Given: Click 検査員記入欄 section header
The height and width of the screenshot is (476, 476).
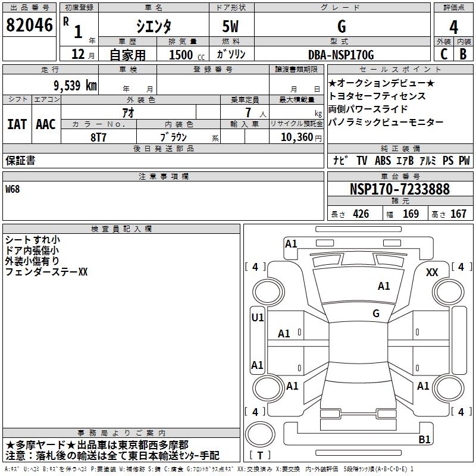Looking at the screenshot, I should (x=121, y=229).
